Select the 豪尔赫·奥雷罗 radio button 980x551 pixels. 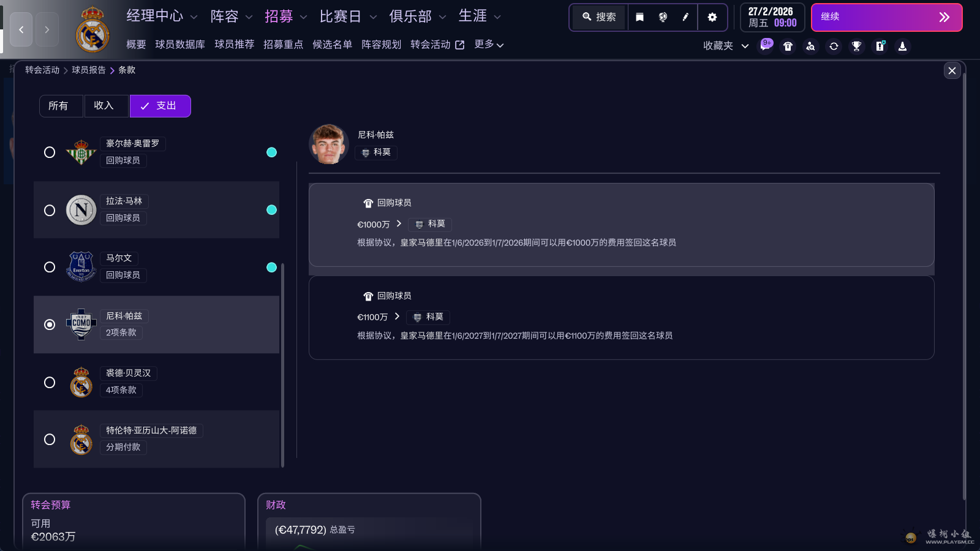[x=50, y=152]
